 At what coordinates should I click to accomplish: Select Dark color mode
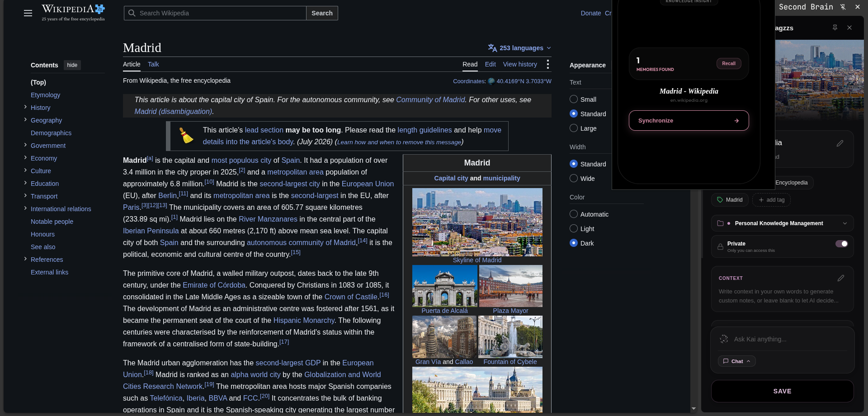574,243
